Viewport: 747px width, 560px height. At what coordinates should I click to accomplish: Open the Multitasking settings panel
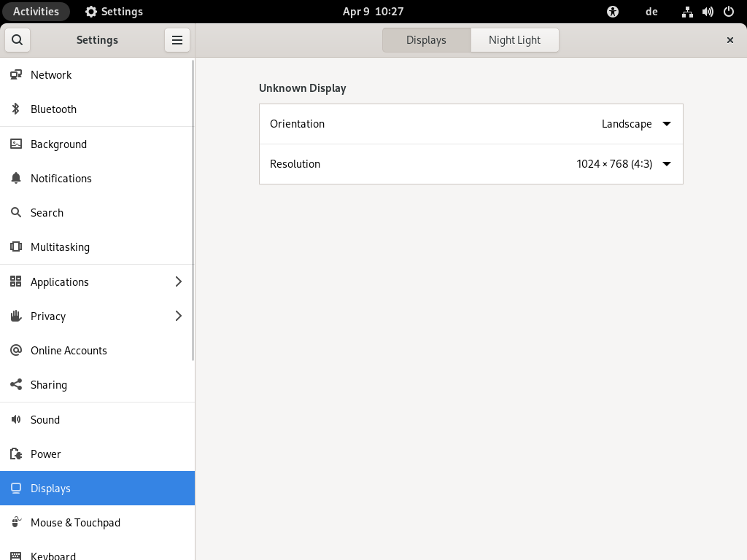coord(60,247)
